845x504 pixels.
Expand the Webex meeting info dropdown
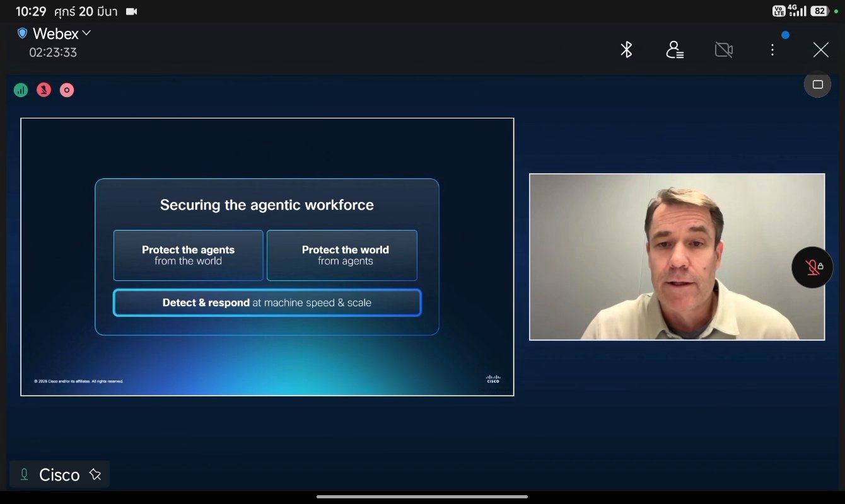click(86, 33)
